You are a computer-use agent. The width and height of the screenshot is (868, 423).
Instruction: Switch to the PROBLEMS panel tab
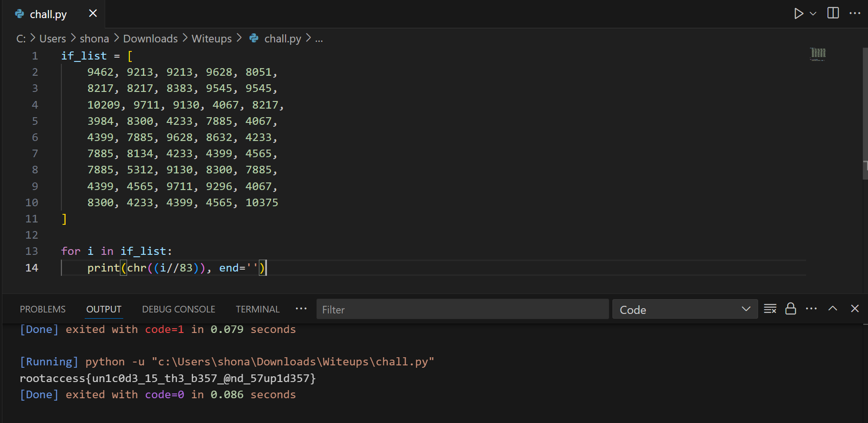pos(43,309)
